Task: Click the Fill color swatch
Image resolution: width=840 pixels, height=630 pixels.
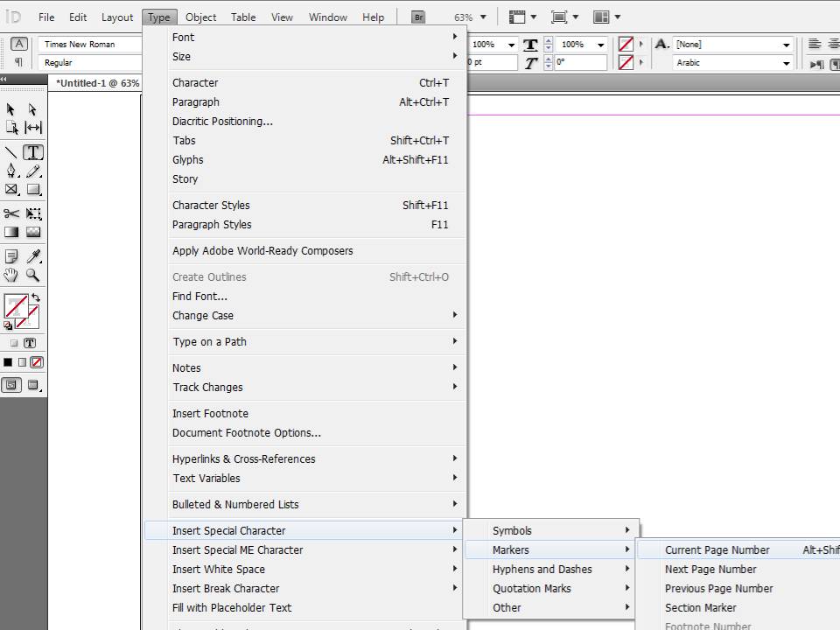Action: [16, 306]
